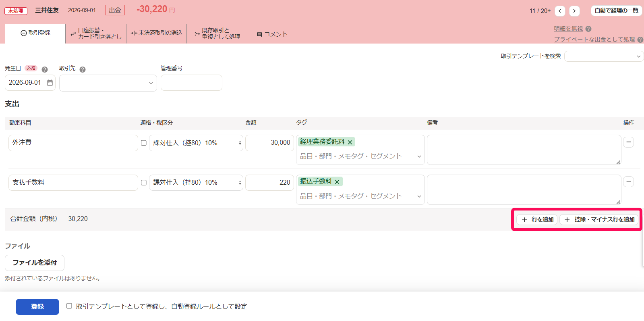Image resolution: width=644 pixels, height=321 pixels.
Task: Enable 取引テンプレートとして登録 checkbox
Action: pos(69,306)
